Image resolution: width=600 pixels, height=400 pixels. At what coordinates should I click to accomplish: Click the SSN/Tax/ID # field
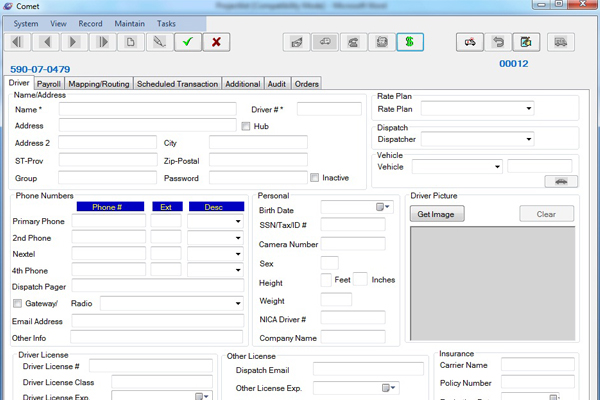coord(353,225)
